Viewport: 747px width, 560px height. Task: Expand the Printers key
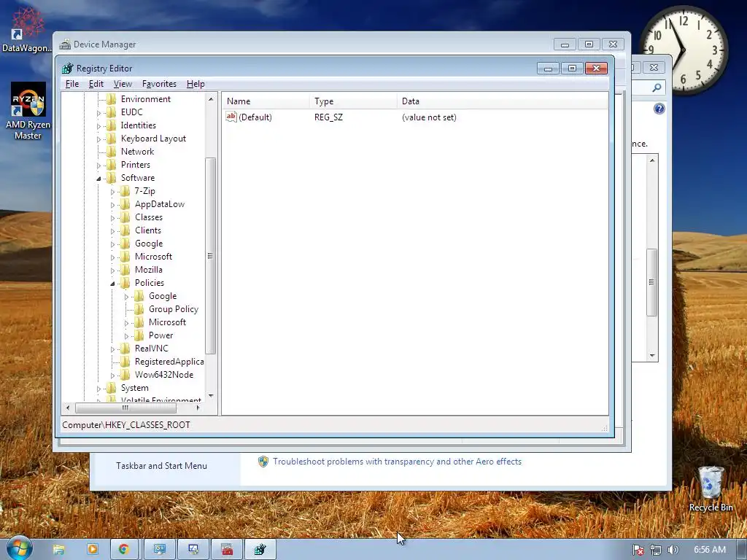pos(98,166)
